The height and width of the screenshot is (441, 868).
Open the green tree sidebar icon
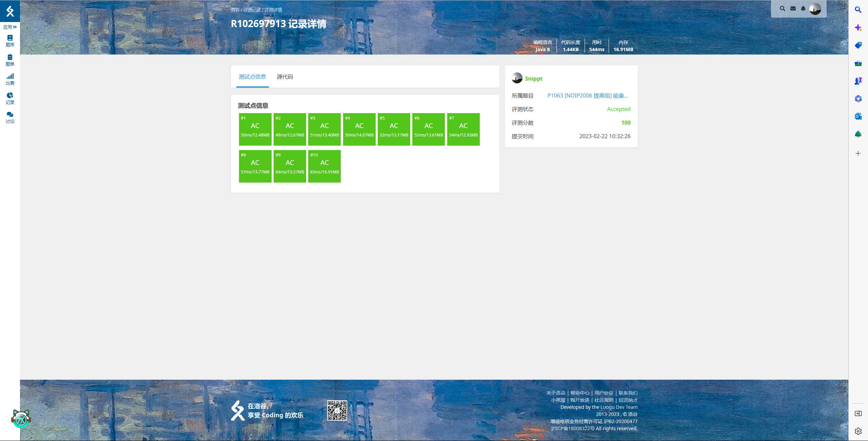(858, 134)
